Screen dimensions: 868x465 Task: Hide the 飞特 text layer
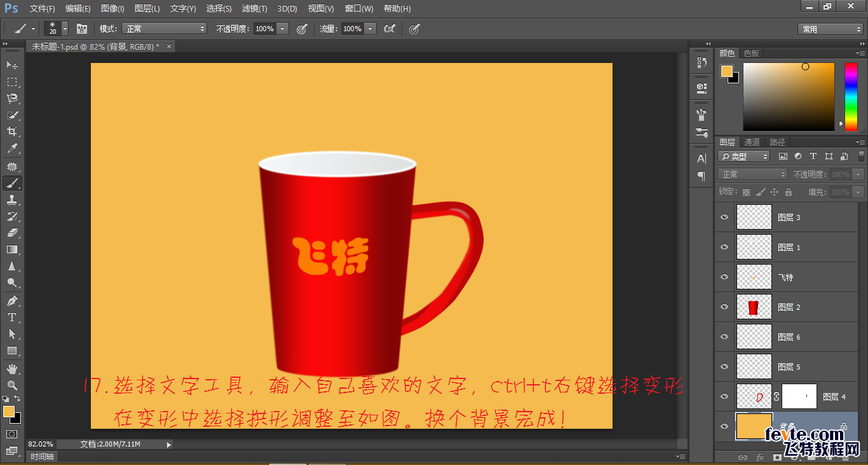[724, 277]
